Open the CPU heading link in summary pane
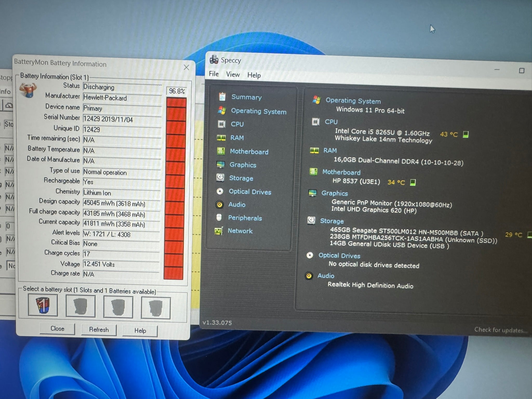Image resolution: width=532 pixels, height=399 pixels. coord(331,122)
